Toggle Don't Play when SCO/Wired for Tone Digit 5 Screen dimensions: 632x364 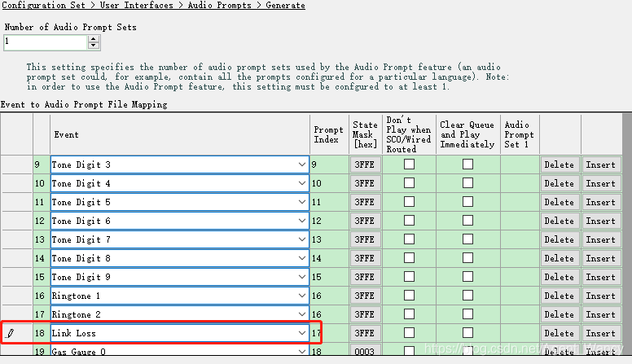pyautogui.click(x=409, y=202)
